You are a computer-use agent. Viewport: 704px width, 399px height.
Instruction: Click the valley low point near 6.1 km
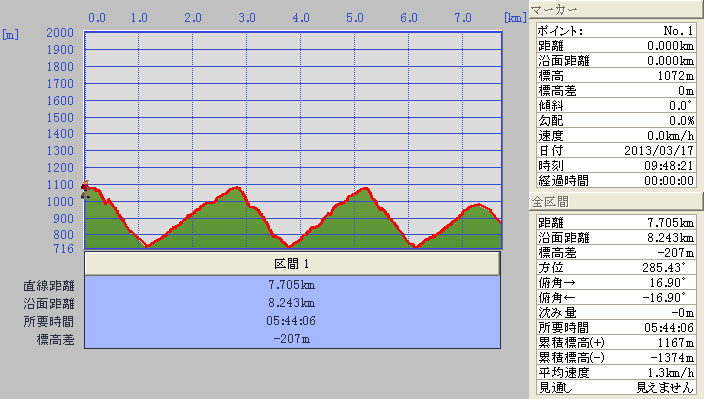tap(416, 246)
